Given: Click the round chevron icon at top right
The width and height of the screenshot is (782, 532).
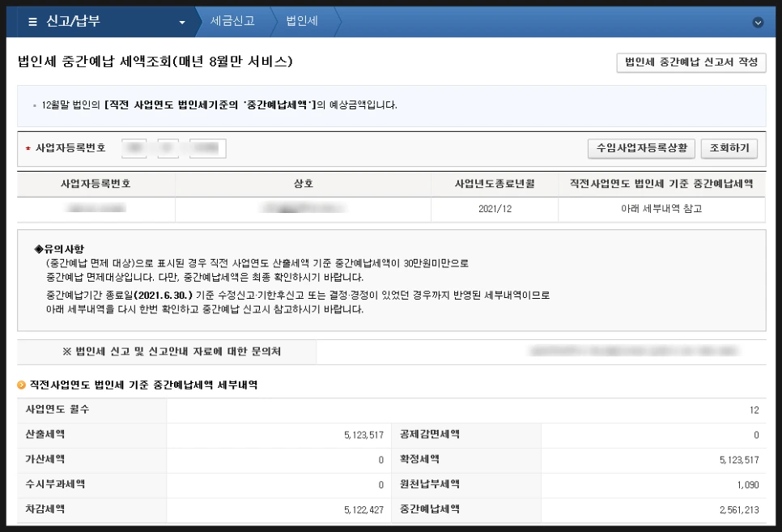Looking at the screenshot, I should (x=758, y=22).
